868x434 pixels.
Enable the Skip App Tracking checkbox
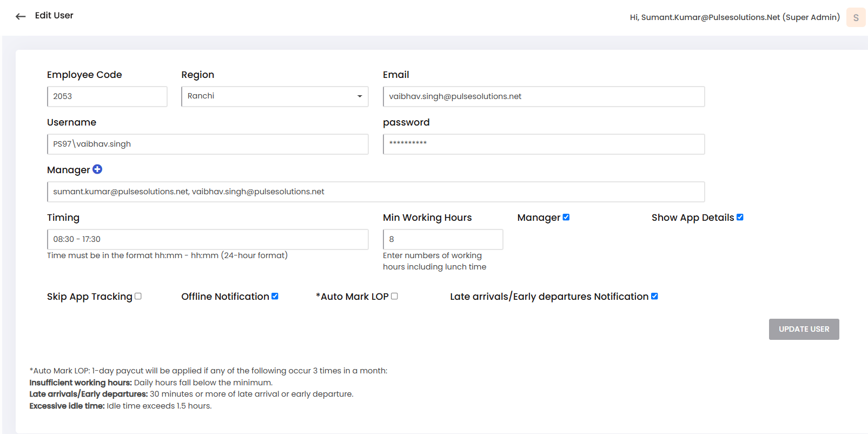coord(138,296)
